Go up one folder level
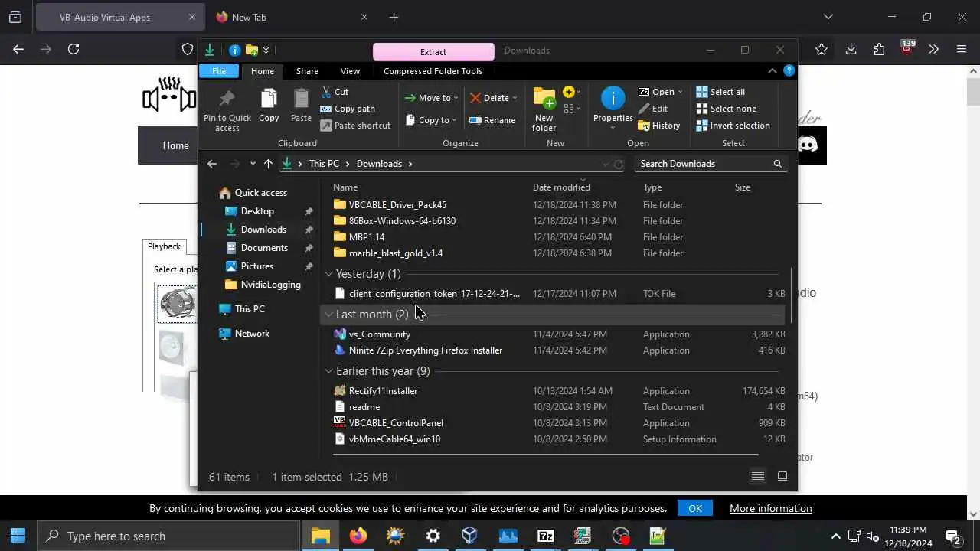Screen dimensions: 980x551 click(x=268, y=164)
